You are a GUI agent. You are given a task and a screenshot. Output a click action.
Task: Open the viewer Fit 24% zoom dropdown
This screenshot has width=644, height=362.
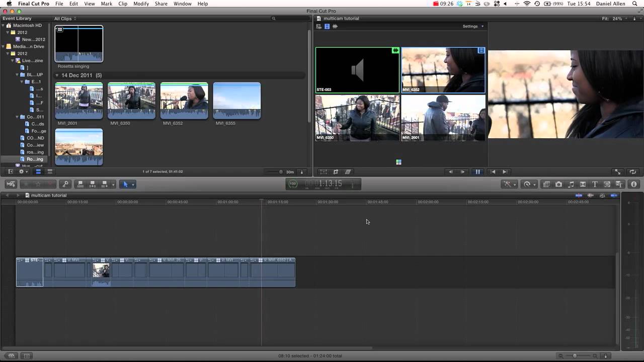click(614, 19)
